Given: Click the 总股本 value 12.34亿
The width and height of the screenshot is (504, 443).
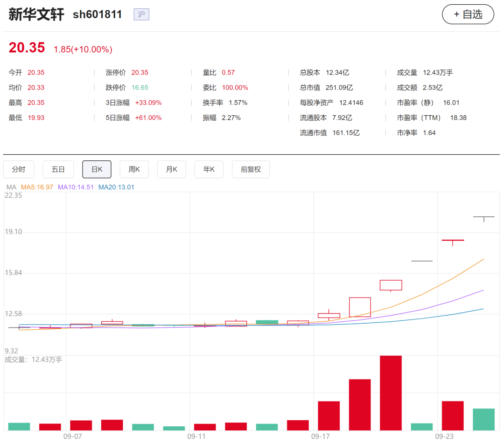Looking at the screenshot, I should [337, 73].
